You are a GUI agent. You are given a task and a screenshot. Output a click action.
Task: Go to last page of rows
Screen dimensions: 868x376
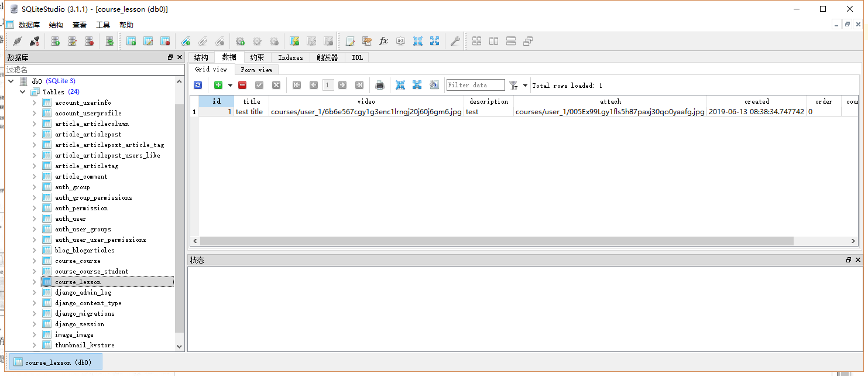pyautogui.click(x=359, y=85)
